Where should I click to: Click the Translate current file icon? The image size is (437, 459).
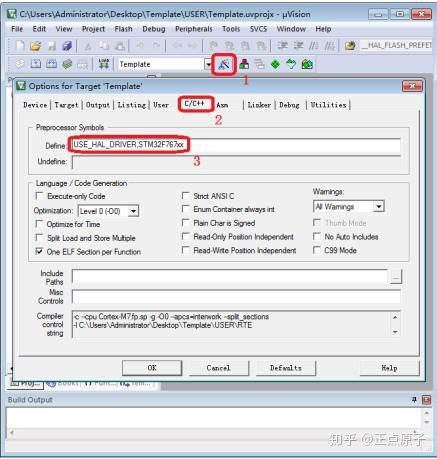(x=20, y=64)
